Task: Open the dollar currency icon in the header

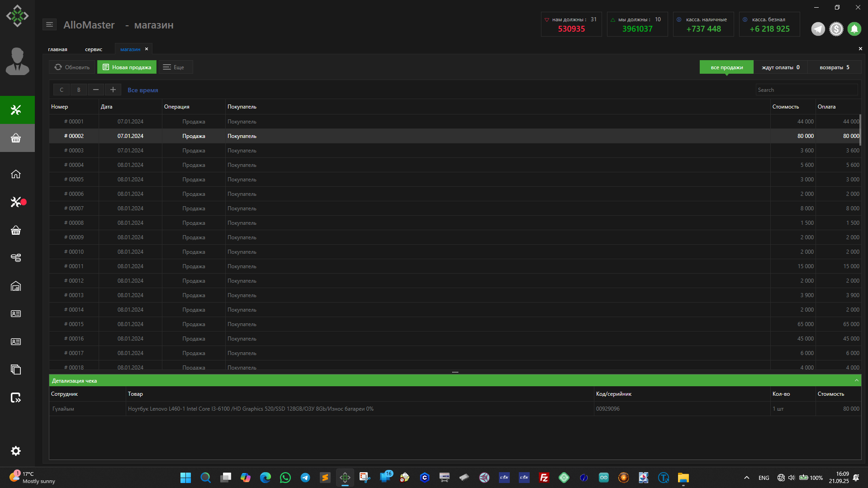Action: [836, 29]
